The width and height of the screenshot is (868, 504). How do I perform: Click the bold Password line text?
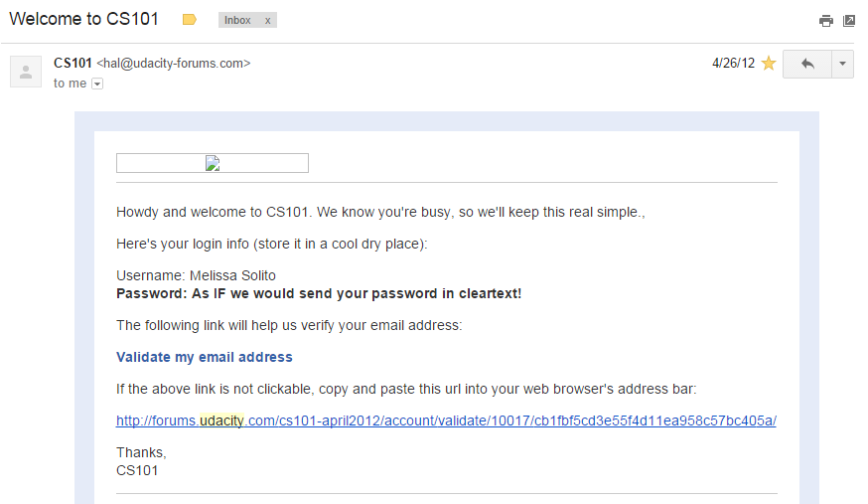319,293
